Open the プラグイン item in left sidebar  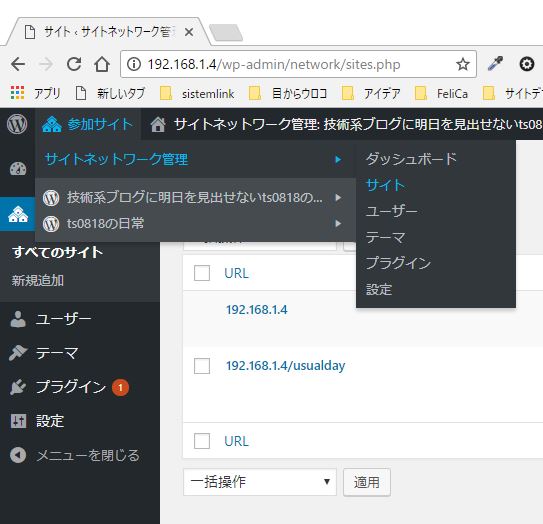tap(71, 387)
